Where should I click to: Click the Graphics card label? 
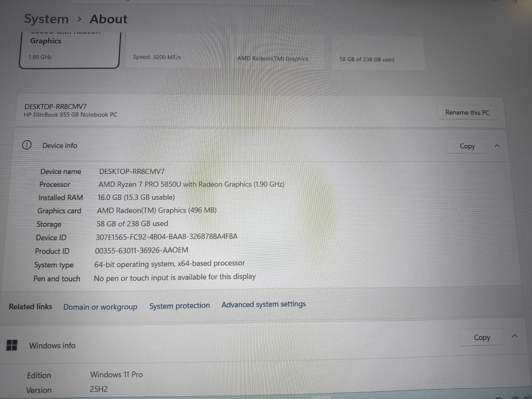[x=59, y=211]
